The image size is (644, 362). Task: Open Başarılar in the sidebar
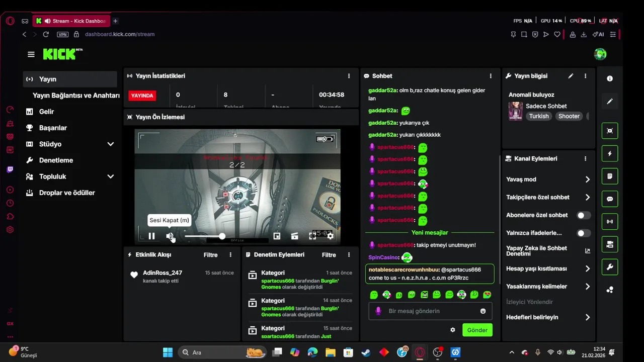tap(53, 128)
